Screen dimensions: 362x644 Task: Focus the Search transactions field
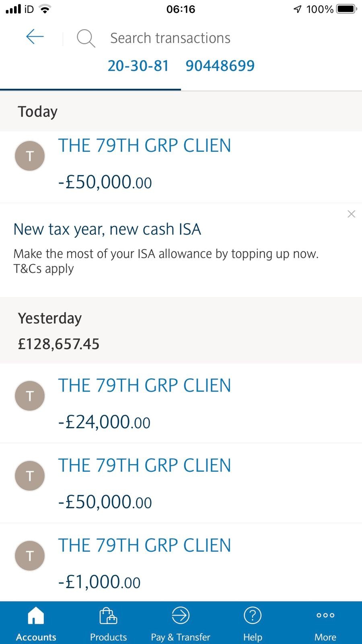(170, 38)
